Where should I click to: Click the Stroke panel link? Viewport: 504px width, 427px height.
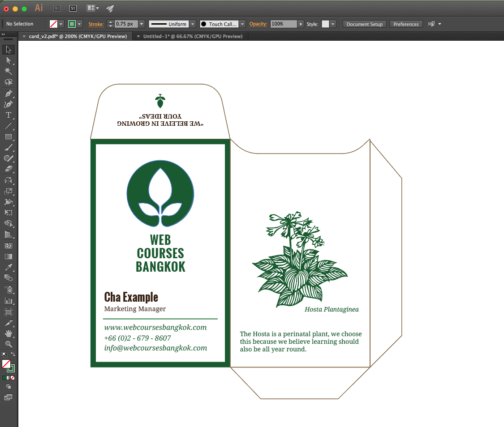[96, 24]
